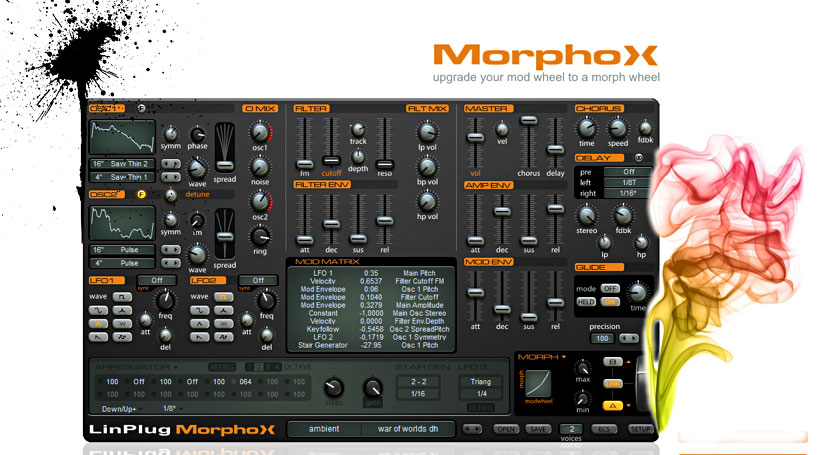
Task: Toggle the OSC2 F button
Action: [141, 194]
